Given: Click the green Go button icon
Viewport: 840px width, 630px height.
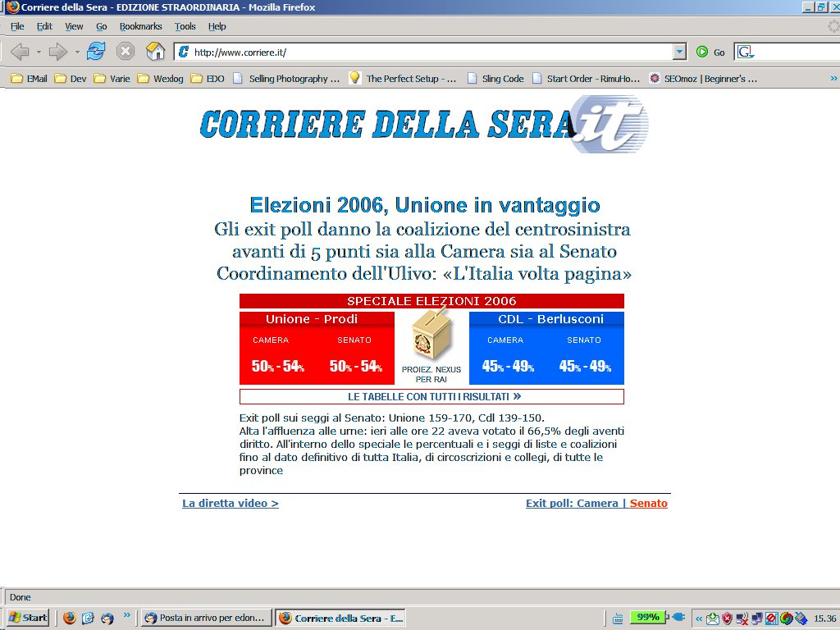Looking at the screenshot, I should (x=702, y=52).
